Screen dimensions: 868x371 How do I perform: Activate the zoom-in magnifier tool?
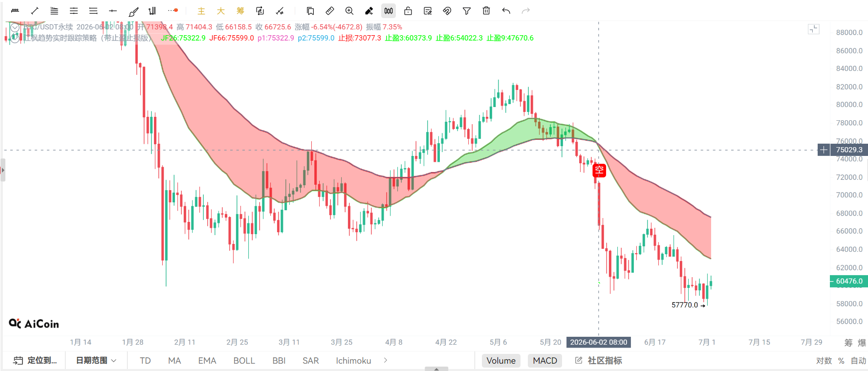tap(349, 11)
